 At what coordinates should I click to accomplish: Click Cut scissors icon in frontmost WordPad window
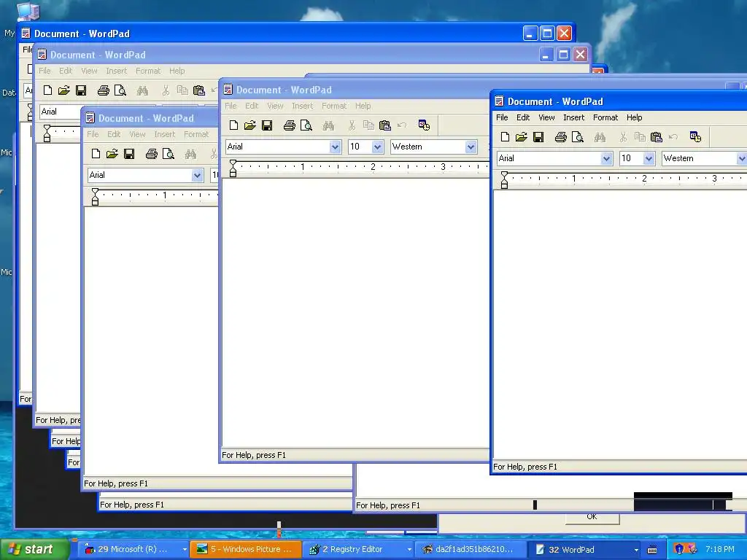coord(623,137)
